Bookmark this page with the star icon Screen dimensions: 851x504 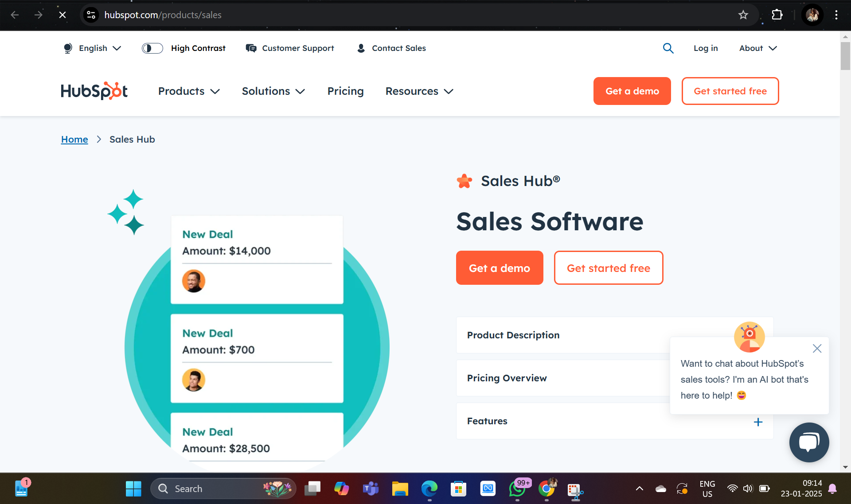(743, 15)
